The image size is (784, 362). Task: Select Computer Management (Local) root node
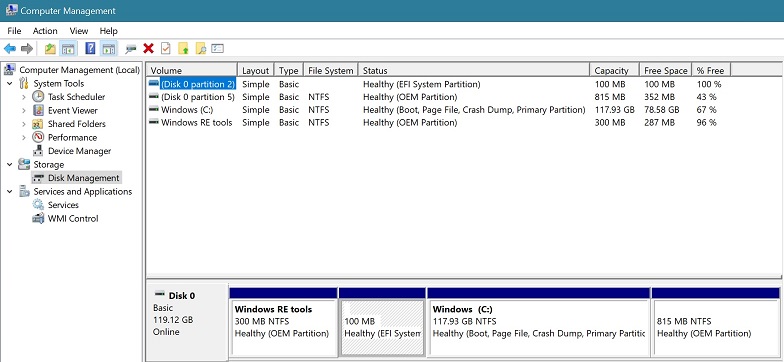pos(79,70)
